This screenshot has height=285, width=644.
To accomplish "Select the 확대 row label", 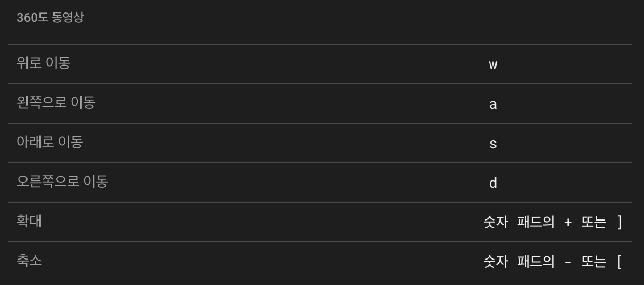I will (29, 221).
